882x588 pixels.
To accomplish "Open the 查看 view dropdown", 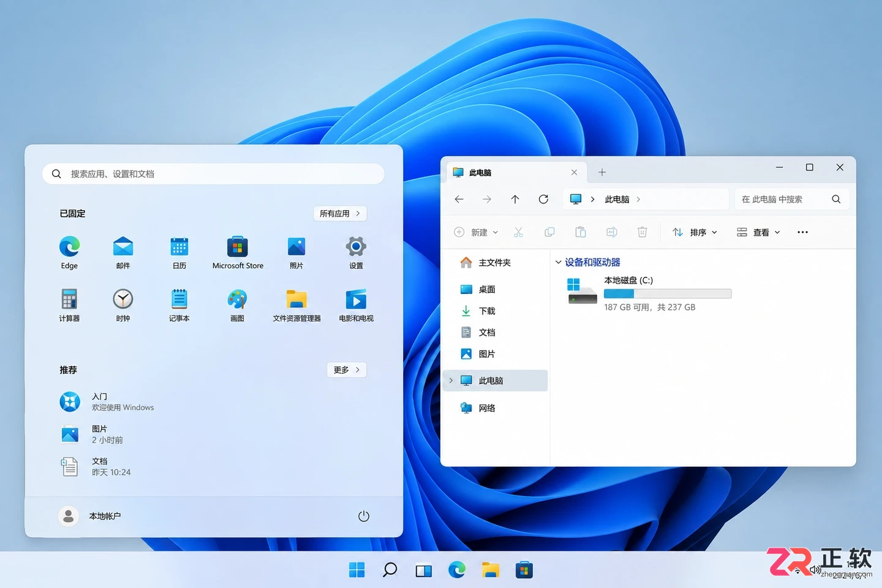I will point(758,232).
